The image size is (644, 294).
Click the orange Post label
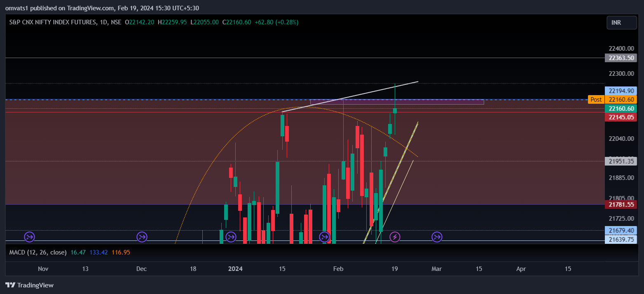coord(596,99)
